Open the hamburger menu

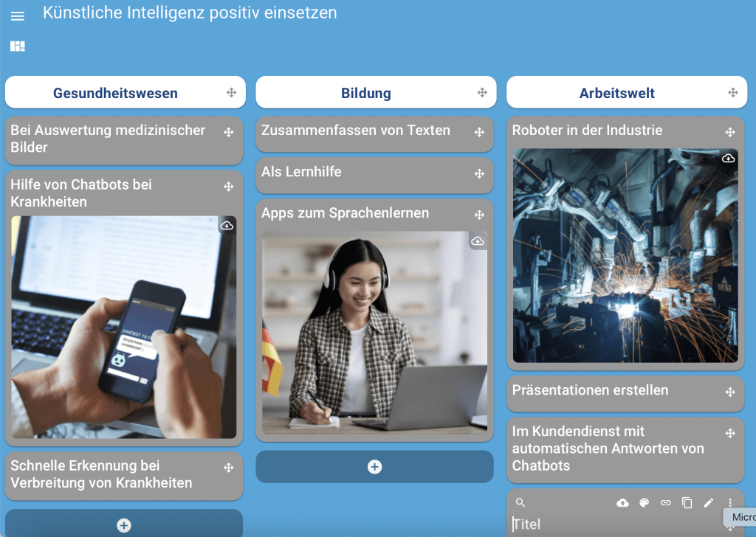pyautogui.click(x=18, y=16)
